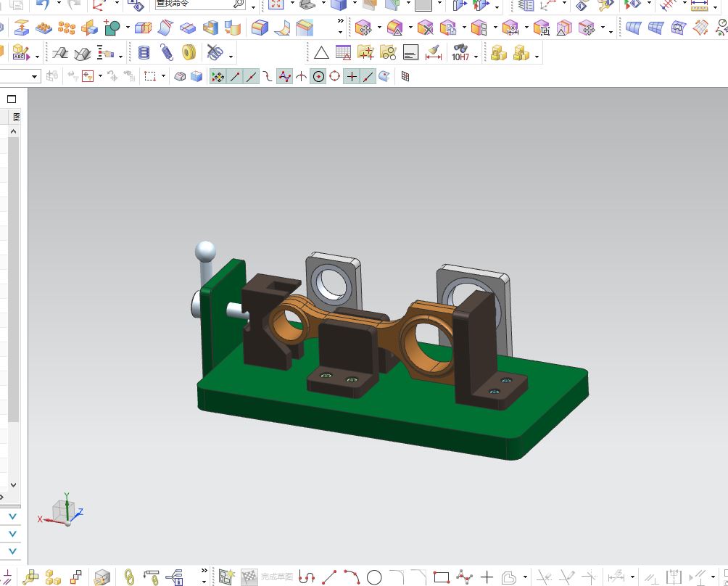Open dropdown beside delete spring tool

[x=231, y=57]
